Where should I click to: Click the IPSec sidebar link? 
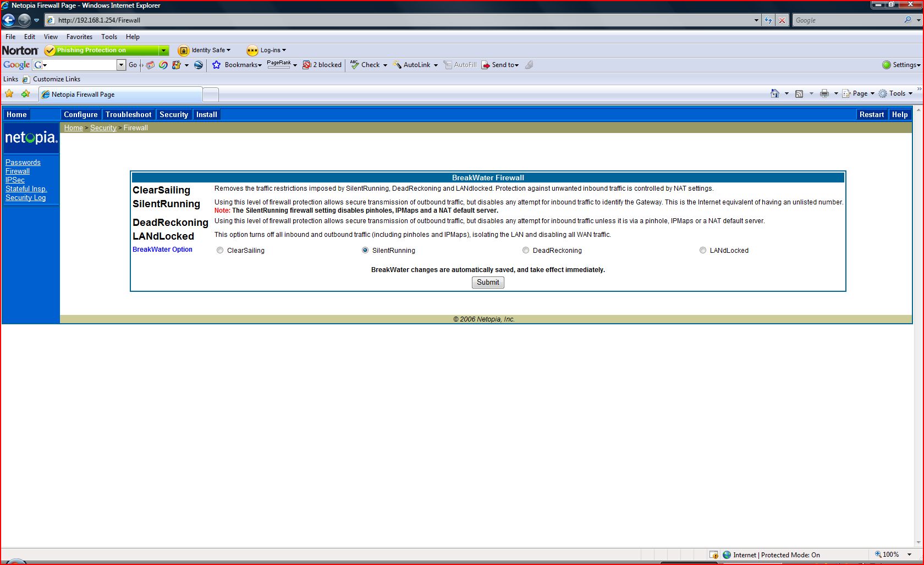[x=15, y=180]
